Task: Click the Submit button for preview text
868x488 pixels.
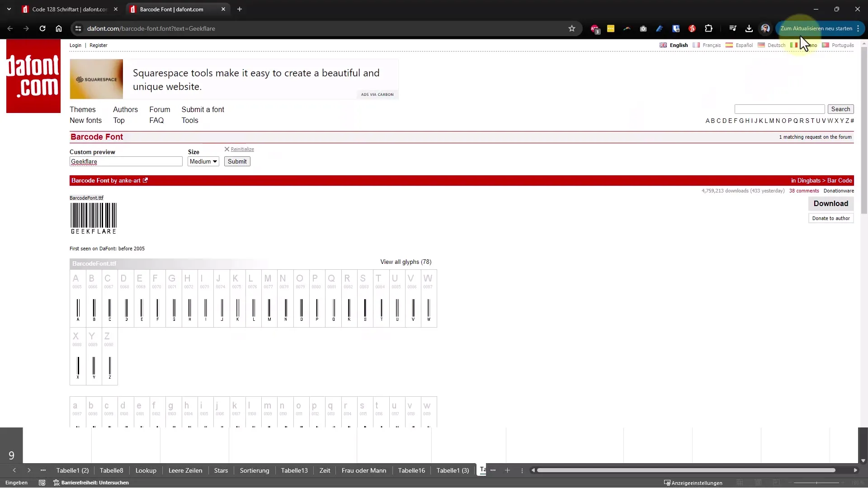Action: coord(237,161)
